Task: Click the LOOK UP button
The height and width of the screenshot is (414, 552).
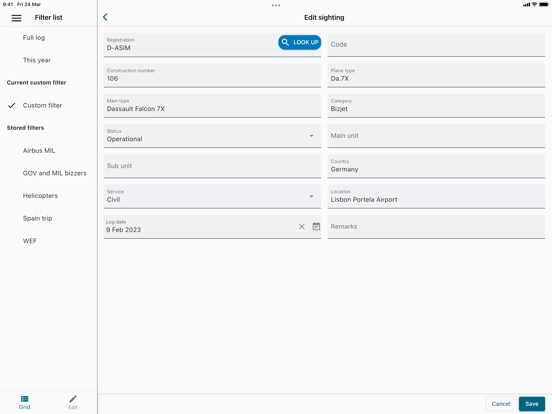Action: click(300, 42)
